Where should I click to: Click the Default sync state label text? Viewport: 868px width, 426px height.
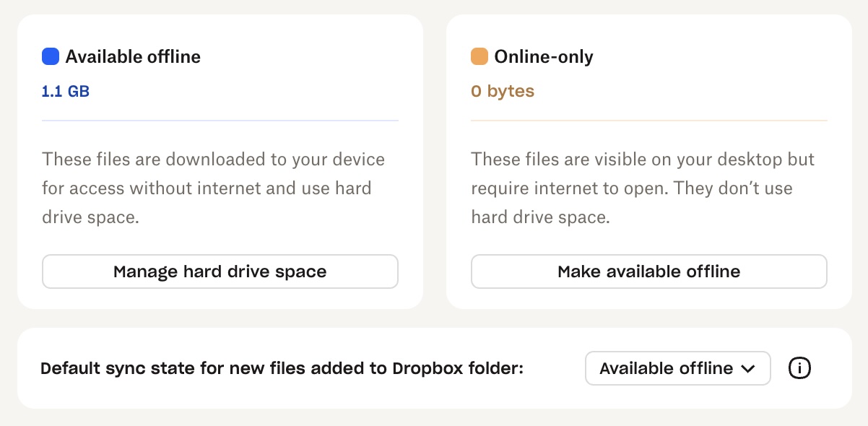(x=282, y=368)
